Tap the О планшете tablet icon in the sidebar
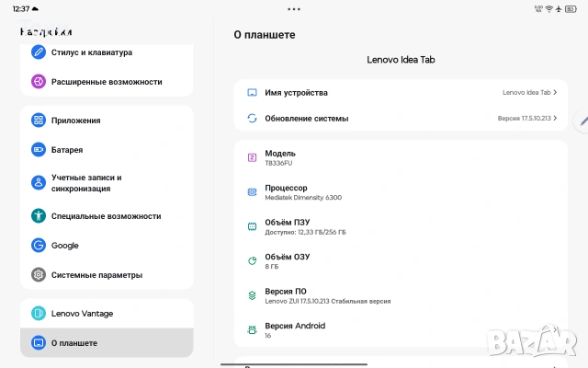This screenshot has width=588, height=368. pos(39,342)
